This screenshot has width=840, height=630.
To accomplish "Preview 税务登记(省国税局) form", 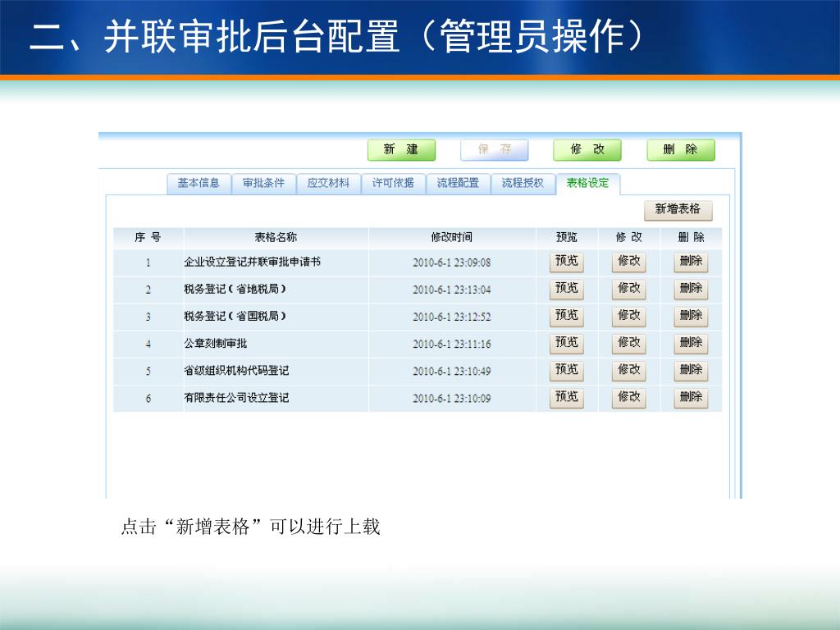I will [x=566, y=316].
